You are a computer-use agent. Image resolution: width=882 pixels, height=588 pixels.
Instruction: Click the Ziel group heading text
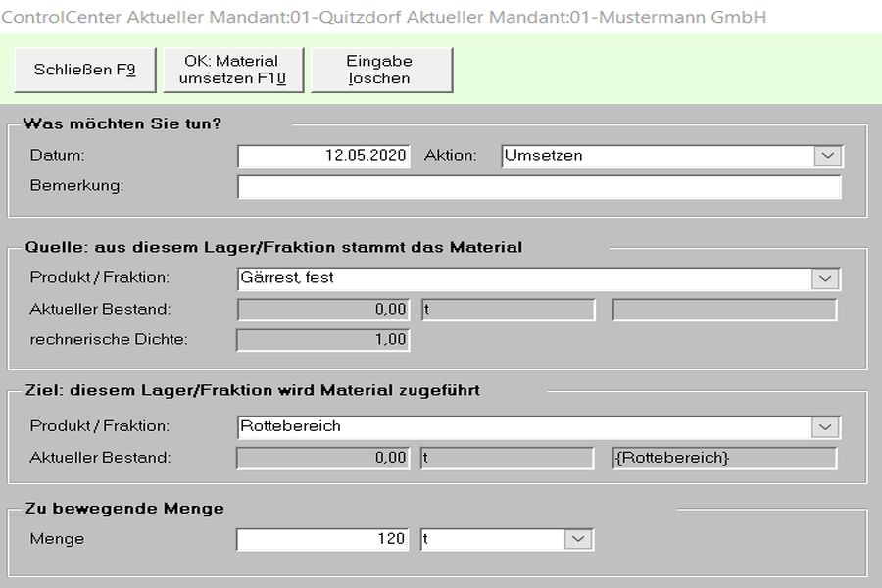pos(253,390)
